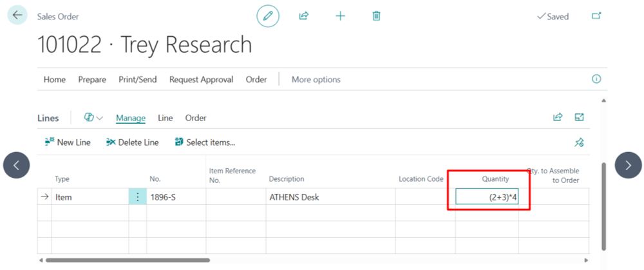Delete the order with trash icon
Image resolution: width=644 pixels, height=270 pixels.
376,16
